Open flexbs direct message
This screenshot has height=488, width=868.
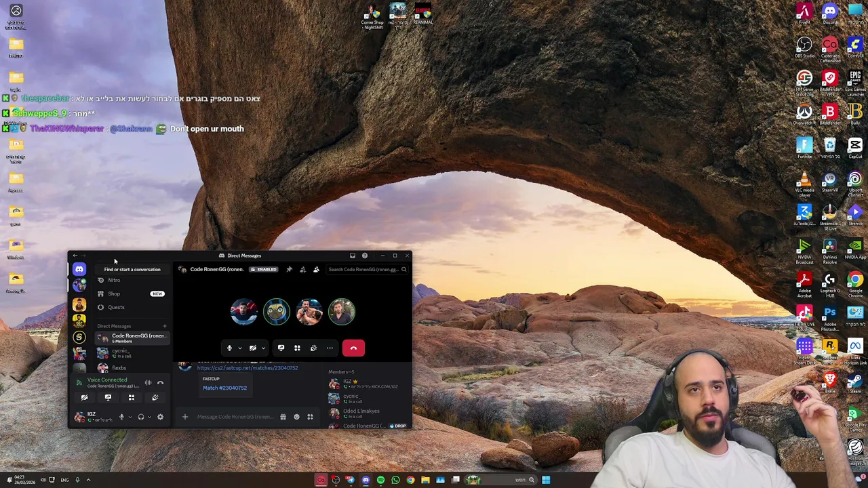click(132, 367)
